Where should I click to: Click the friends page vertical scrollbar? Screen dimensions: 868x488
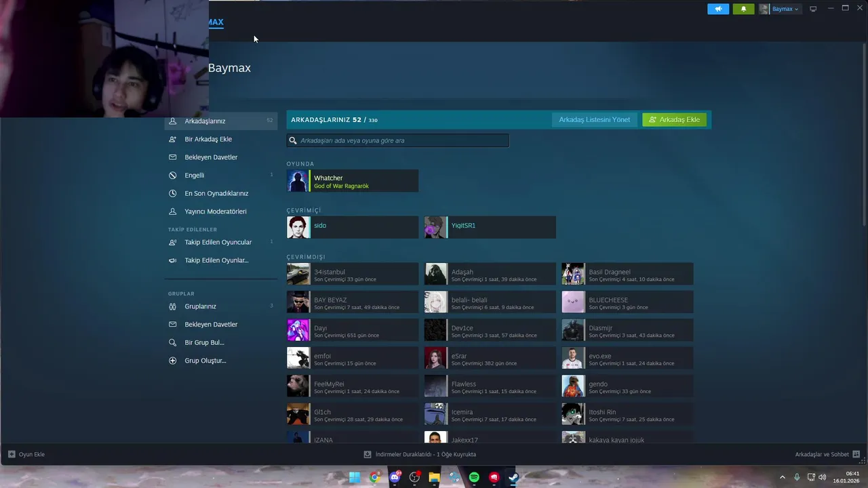[864, 134]
